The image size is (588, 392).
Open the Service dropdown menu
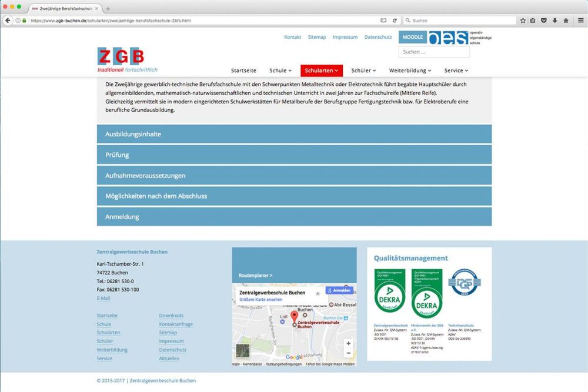pos(456,70)
